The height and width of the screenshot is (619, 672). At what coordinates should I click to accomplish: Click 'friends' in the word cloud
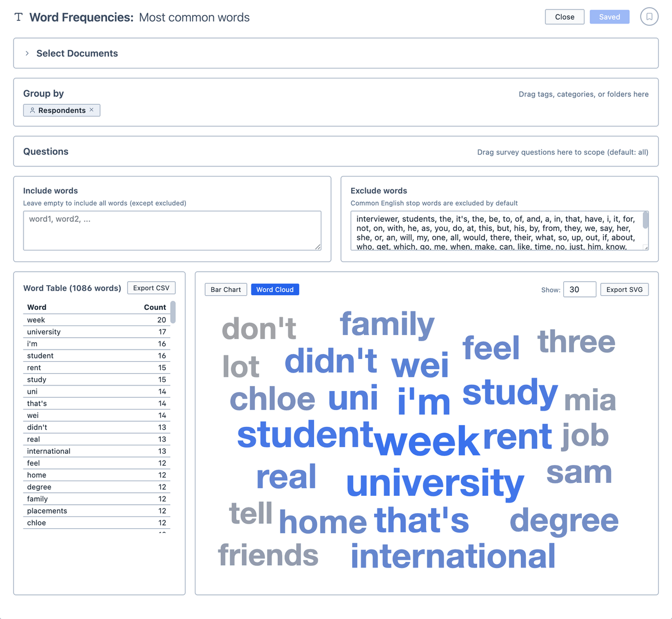[268, 555]
